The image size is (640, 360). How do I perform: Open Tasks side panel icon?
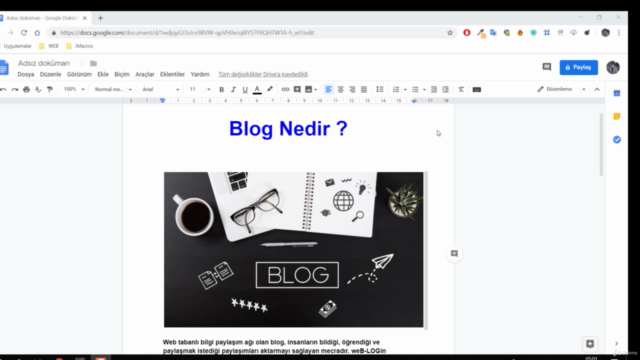[x=617, y=140]
